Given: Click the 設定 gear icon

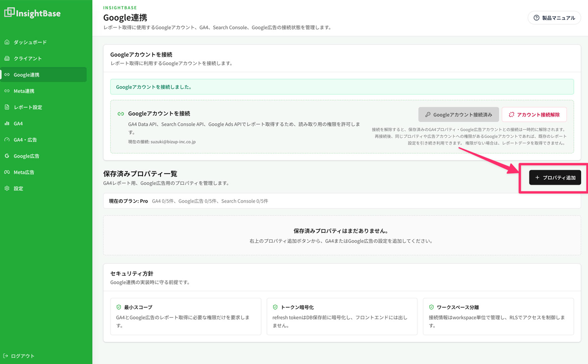Looking at the screenshot, I should point(7,188).
